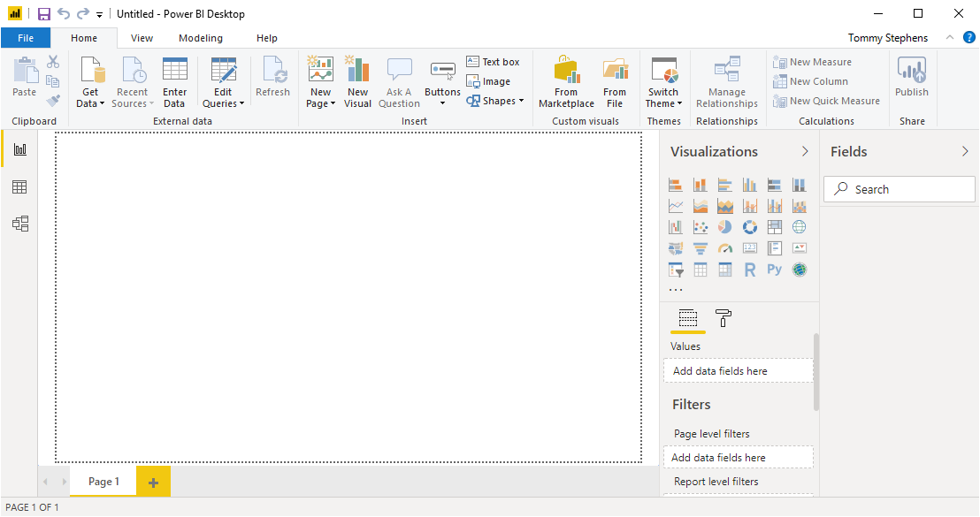Collapse the Fields pane
Viewport: 980px width, 517px height.
click(965, 152)
